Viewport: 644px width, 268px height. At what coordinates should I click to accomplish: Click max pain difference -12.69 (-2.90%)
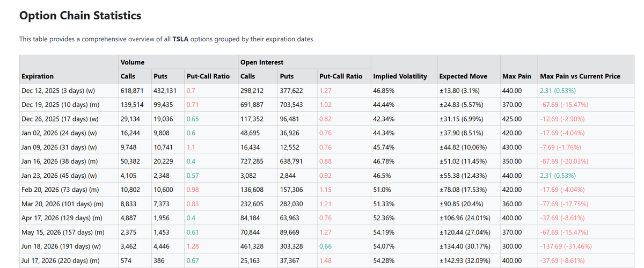coord(562,118)
